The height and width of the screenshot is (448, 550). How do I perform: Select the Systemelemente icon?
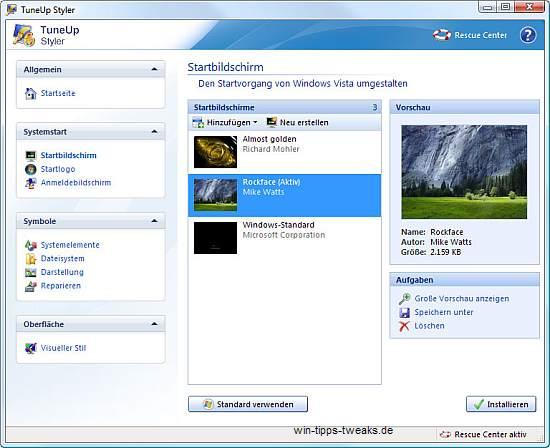click(31, 245)
